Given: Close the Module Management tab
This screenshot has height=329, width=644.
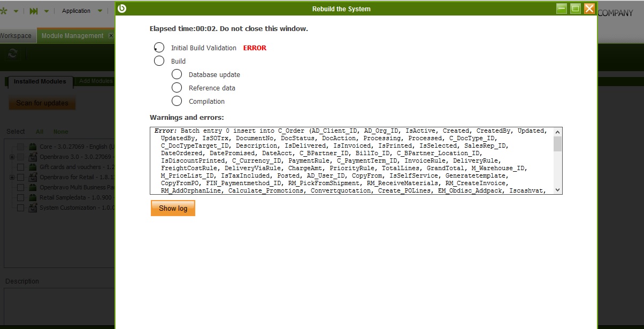Looking at the screenshot, I should tap(111, 36).
